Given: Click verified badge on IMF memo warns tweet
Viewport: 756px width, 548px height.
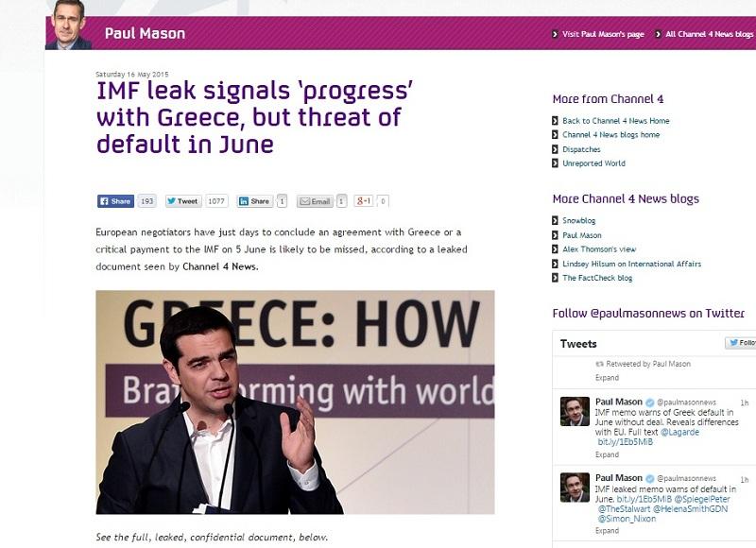Looking at the screenshot, I should [x=650, y=402].
